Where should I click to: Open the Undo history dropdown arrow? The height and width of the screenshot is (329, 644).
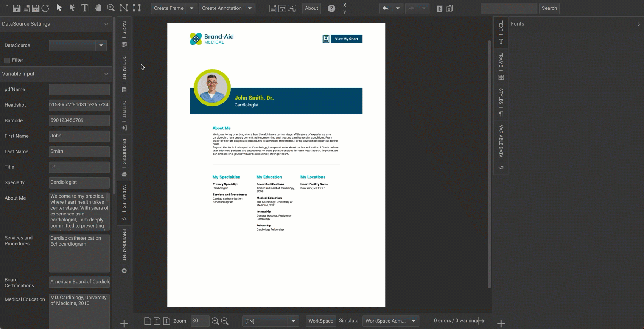[x=398, y=8]
